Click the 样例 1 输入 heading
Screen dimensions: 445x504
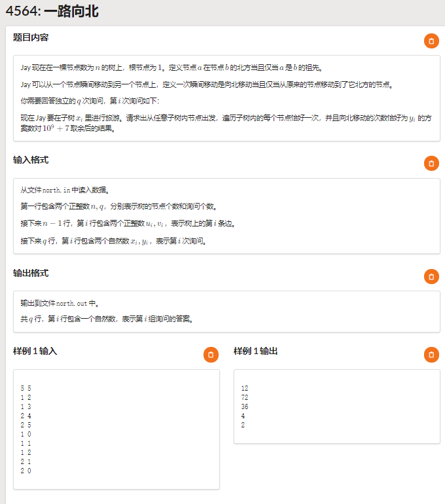[35, 351]
